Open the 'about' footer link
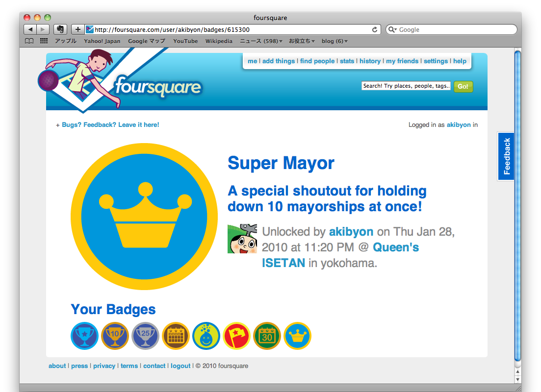Image resolution: width=541 pixels, height=392 pixels. pos(57,366)
